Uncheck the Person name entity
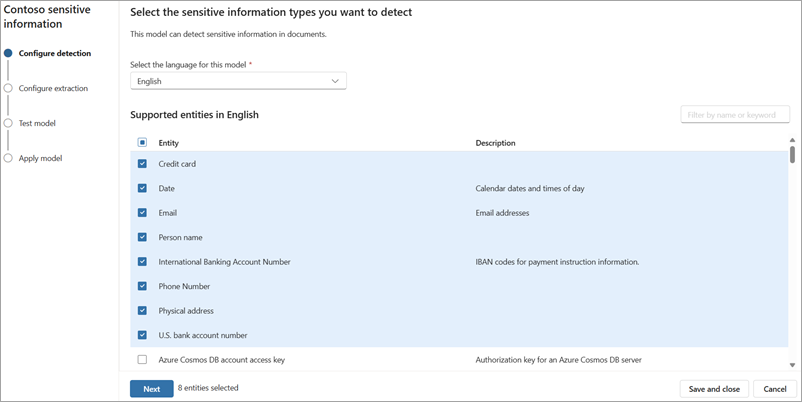Image resolution: width=802 pixels, height=402 pixels. click(142, 237)
